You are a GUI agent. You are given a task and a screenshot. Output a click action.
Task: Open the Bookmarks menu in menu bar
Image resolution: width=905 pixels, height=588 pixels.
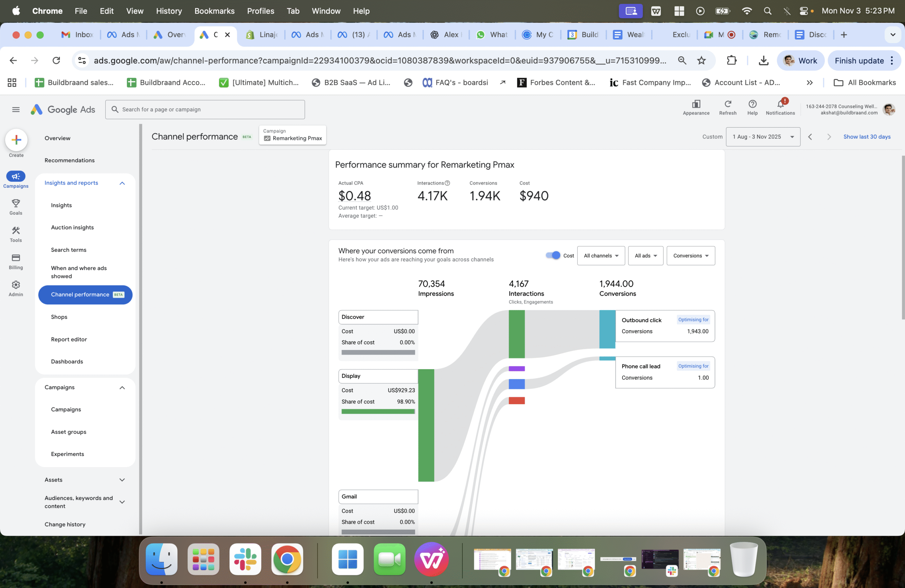click(214, 11)
